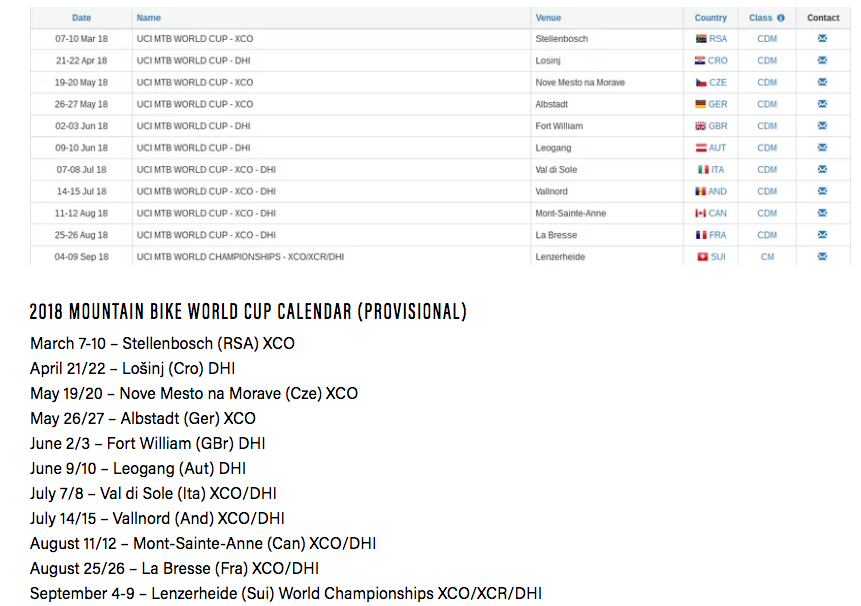The image size is (861, 606).
Task: Click the contact envelope icon for Stellenbosch
Action: 822,38
